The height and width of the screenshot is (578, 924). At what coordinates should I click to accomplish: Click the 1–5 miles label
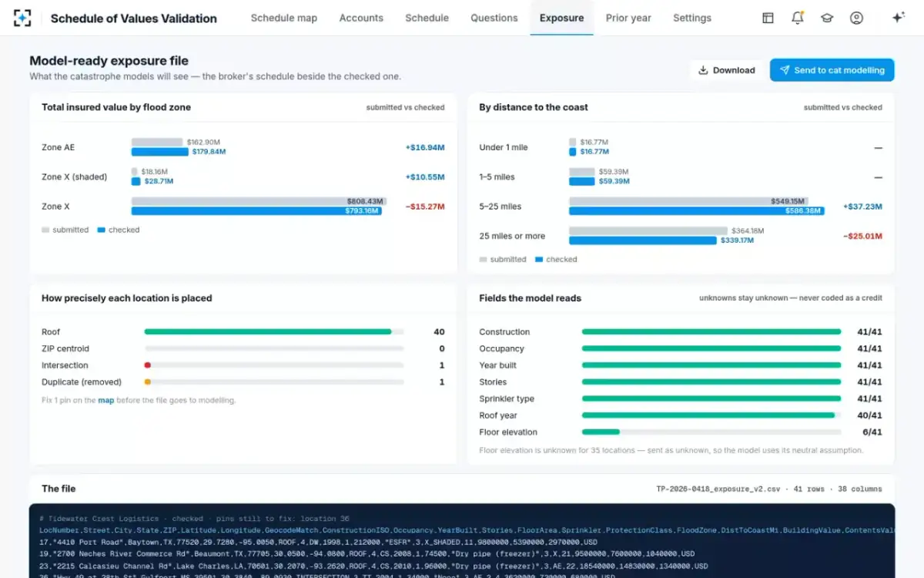[x=497, y=177]
